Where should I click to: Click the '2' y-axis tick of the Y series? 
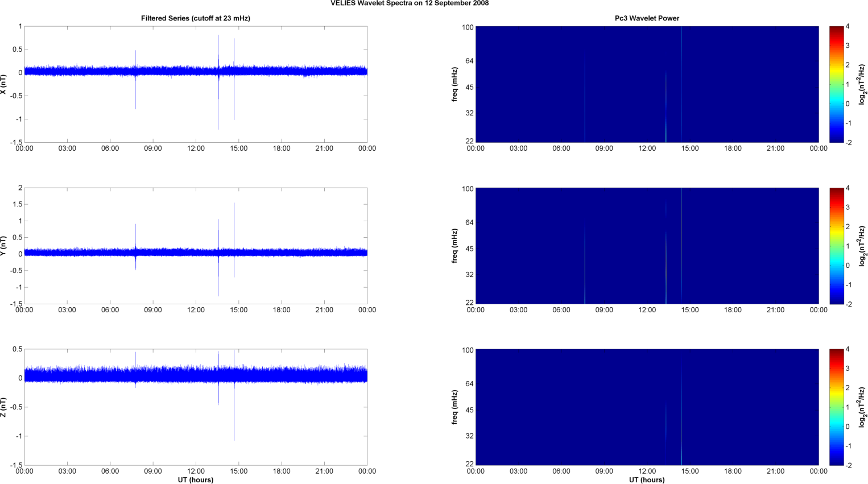tap(20, 188)
